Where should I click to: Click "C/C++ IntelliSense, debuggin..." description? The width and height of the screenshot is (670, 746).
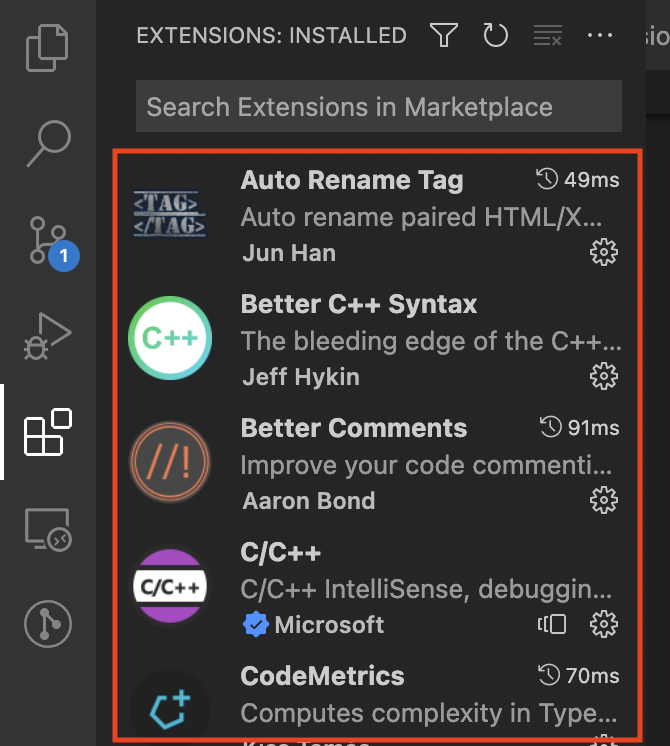click(426, 589)
